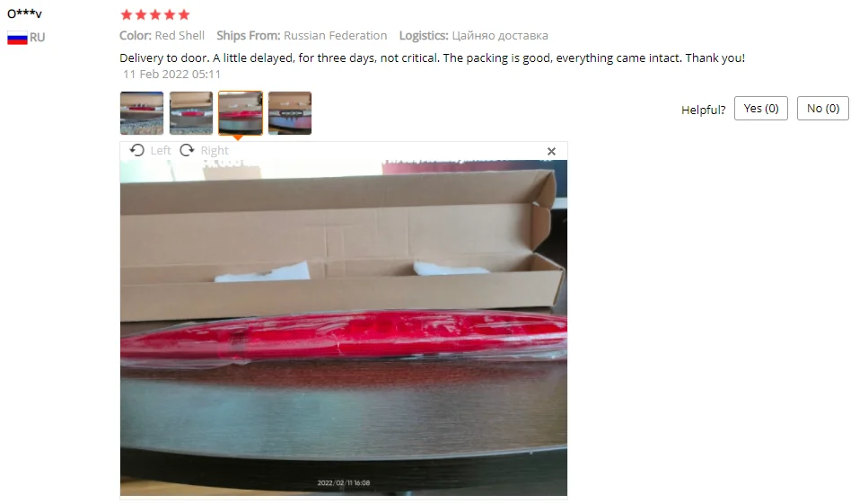
Task: Click the enlarged red brake light photo
Action: point(343,327)
